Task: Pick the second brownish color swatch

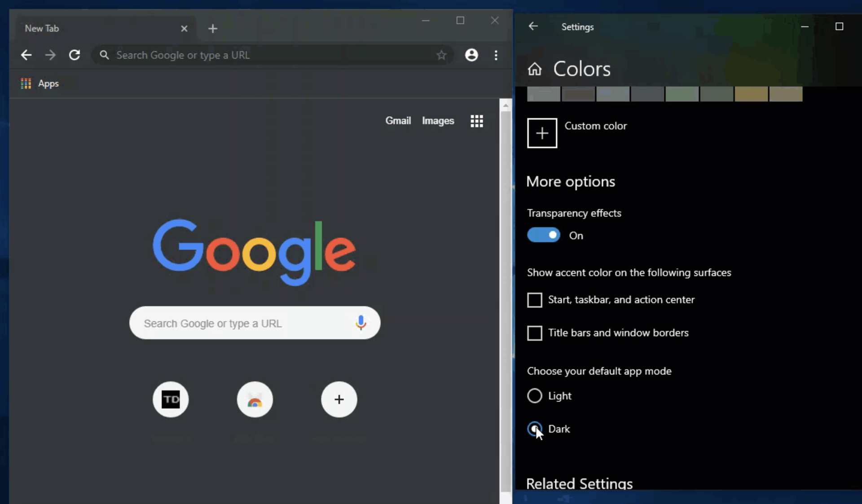Action: tap(578, 94)
